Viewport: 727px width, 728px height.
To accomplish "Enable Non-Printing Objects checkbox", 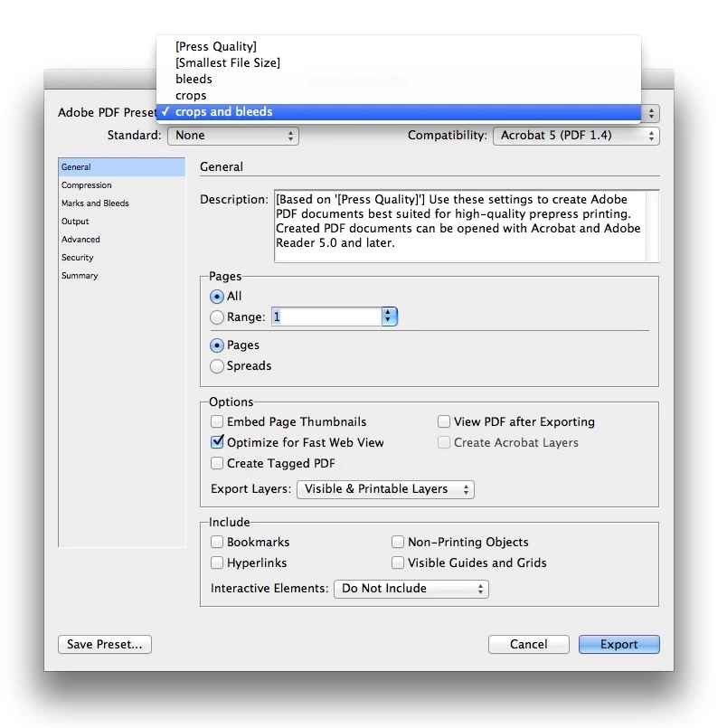I will [x=398, y=542].
